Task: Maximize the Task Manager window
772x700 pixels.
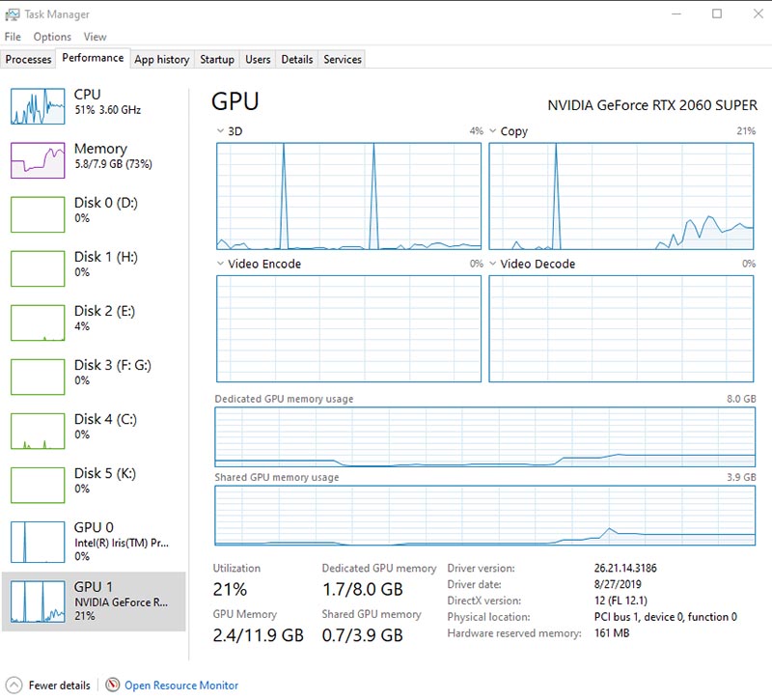Action: 717,14
